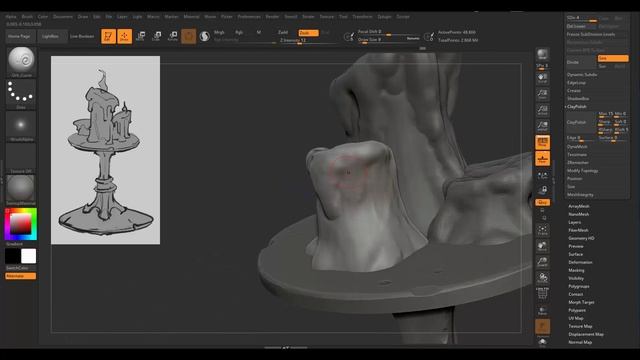Open the Preferences menu
The width and height of the screenshot is (640, 360).
(x=249, y=17)
